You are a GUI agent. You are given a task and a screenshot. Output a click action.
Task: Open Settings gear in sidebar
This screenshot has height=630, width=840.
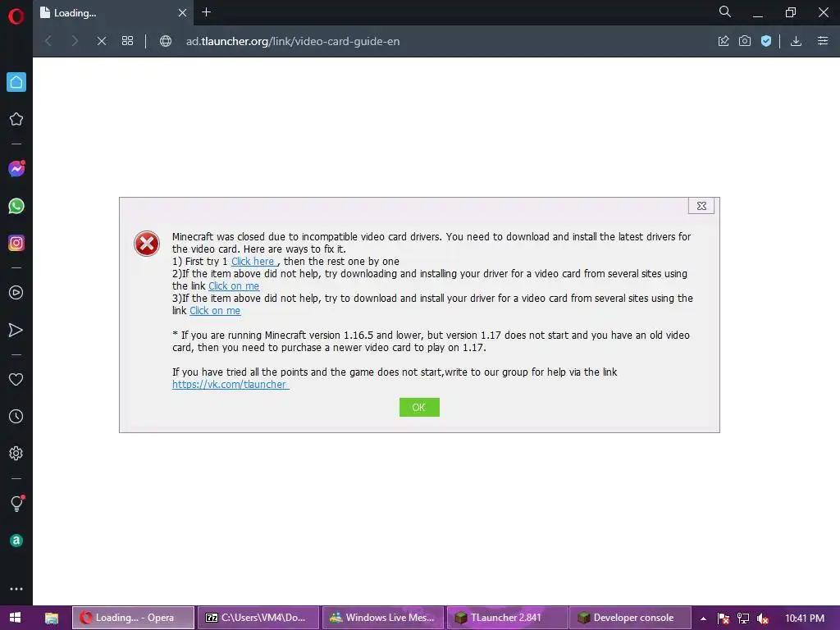click(16, 453)
